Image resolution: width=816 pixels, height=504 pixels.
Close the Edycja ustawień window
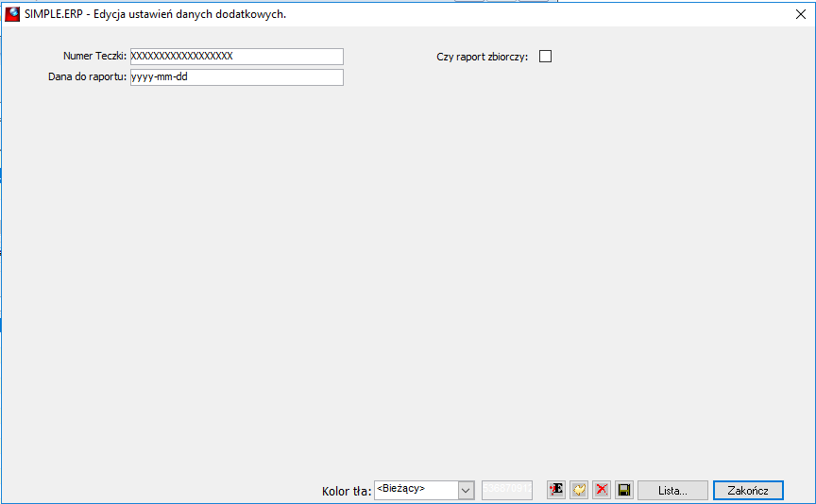click(800, 14)
